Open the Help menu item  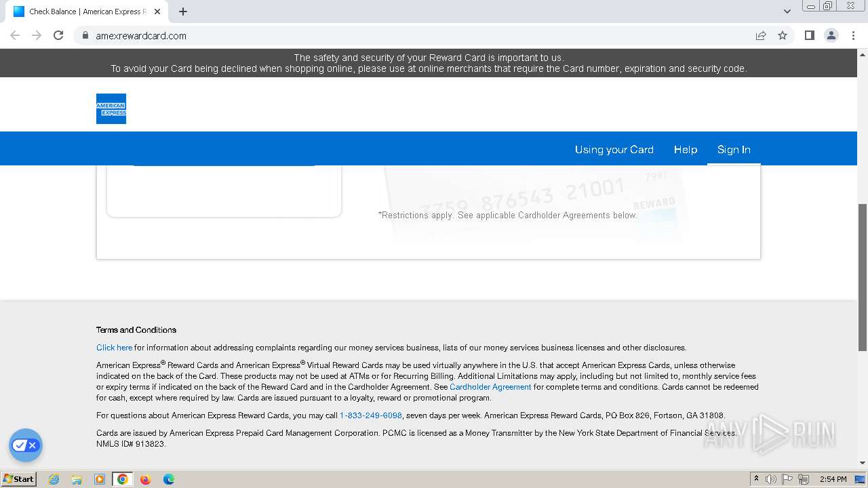pos(685,149)
